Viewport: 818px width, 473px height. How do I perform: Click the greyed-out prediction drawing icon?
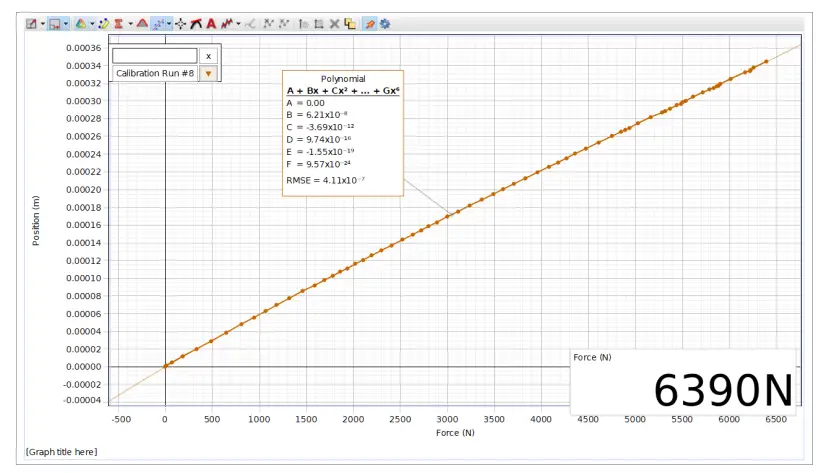point(250,24)
